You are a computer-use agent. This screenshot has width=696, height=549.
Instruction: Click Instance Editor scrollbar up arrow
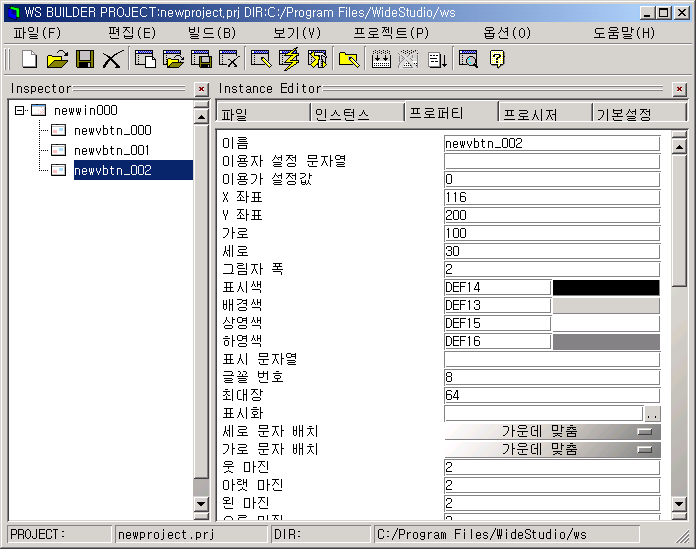(679, 147)
